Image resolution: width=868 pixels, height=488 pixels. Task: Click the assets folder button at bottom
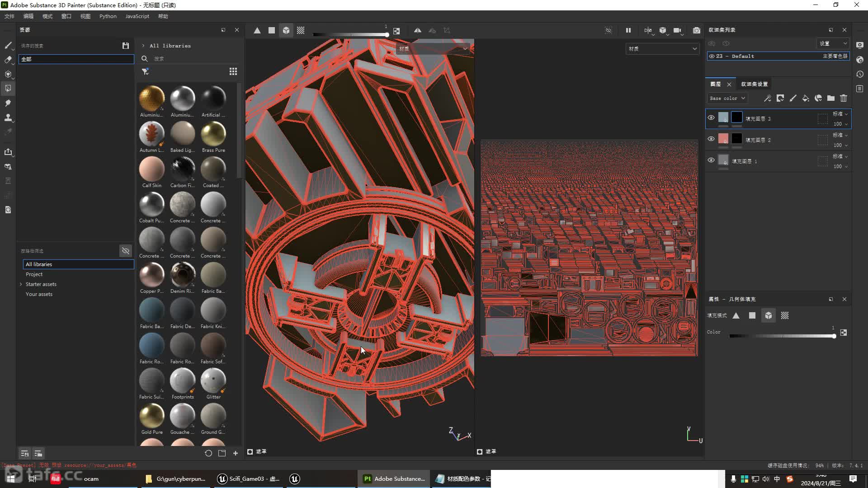pyautogui.click(x=222, y=453)
